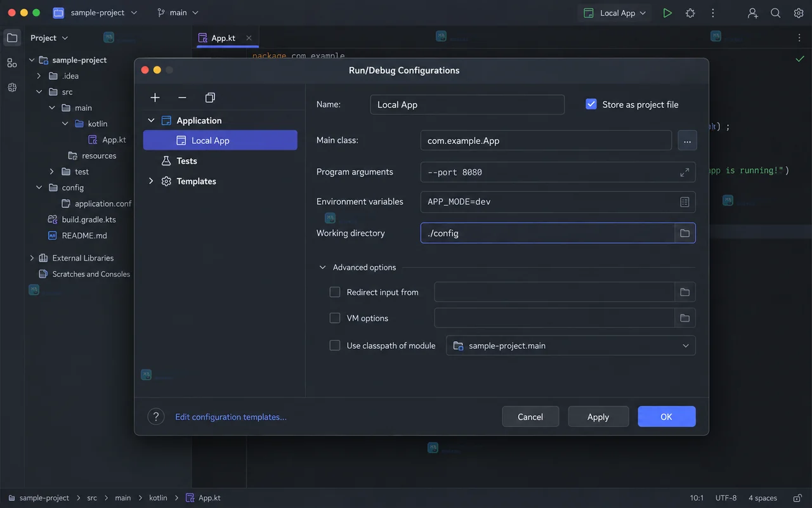Select Local App configuration in list

220,141
